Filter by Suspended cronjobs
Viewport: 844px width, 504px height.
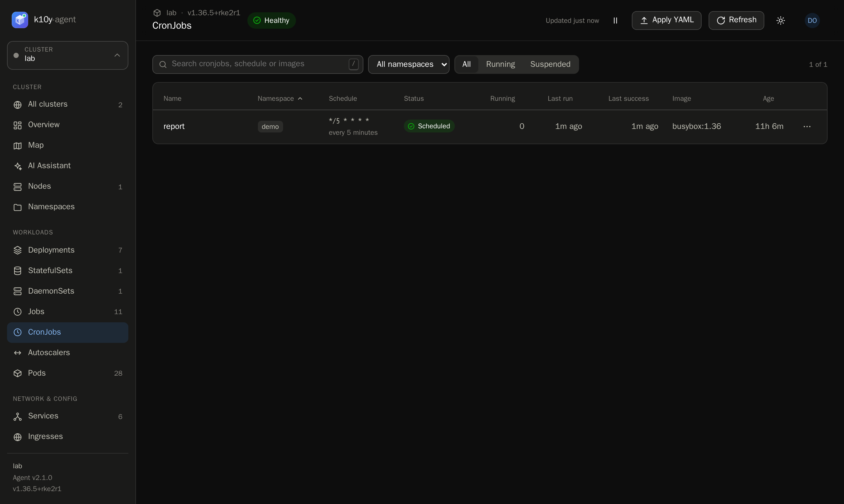pyautogui.click(x=550, y=64)
